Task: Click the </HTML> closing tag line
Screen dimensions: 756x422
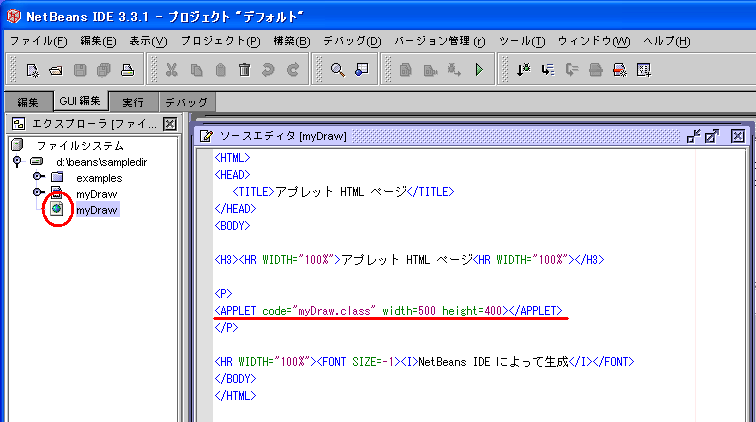Action: pos(235,395)
